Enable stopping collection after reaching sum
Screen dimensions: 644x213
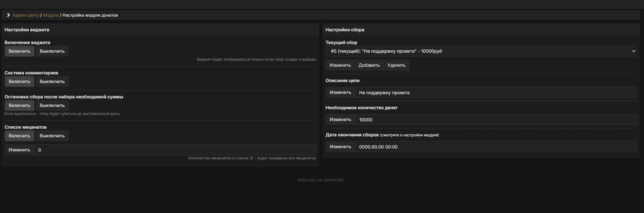[19, 105]
